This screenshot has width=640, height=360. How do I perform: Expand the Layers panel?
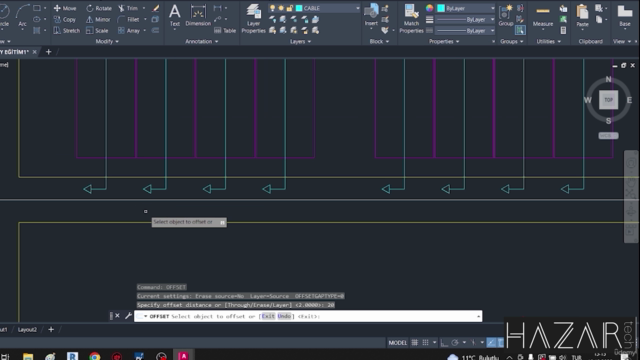tap(300, 41)
